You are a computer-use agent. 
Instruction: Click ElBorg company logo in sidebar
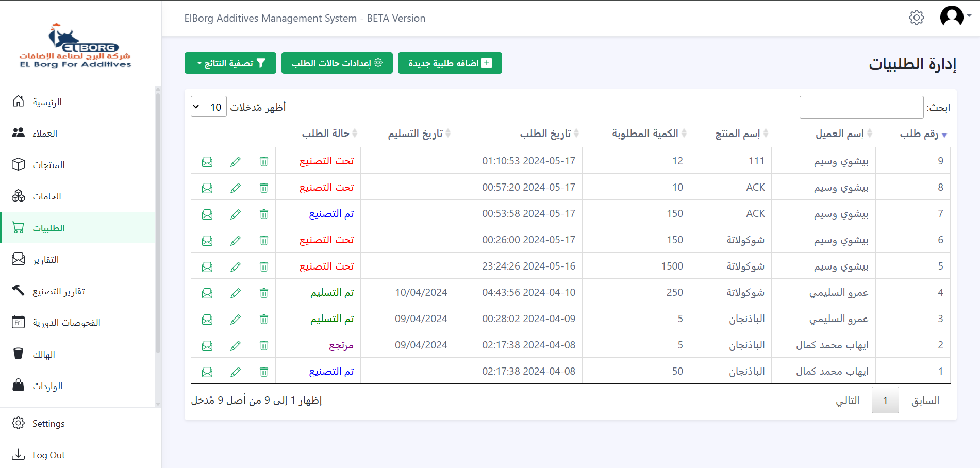[75, 46]
